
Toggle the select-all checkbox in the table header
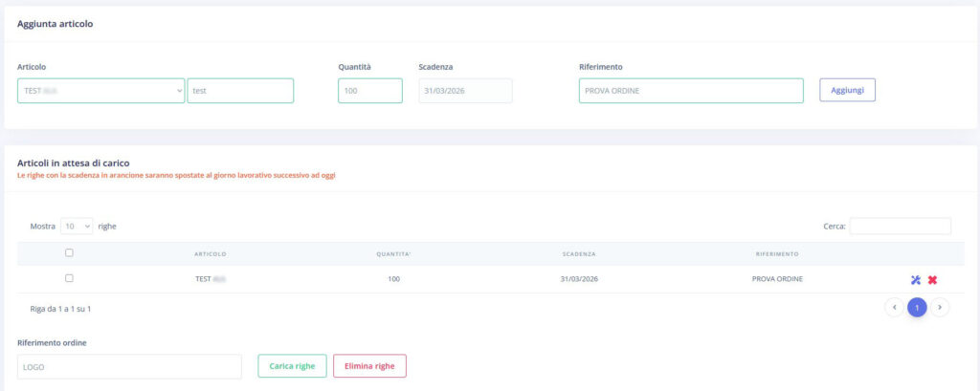[69, 253]
